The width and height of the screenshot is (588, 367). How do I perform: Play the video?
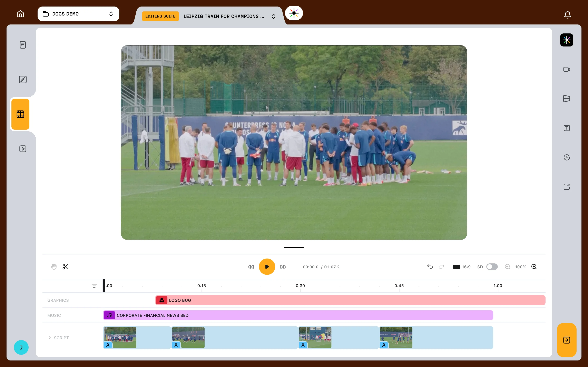(x=267, y=267)
